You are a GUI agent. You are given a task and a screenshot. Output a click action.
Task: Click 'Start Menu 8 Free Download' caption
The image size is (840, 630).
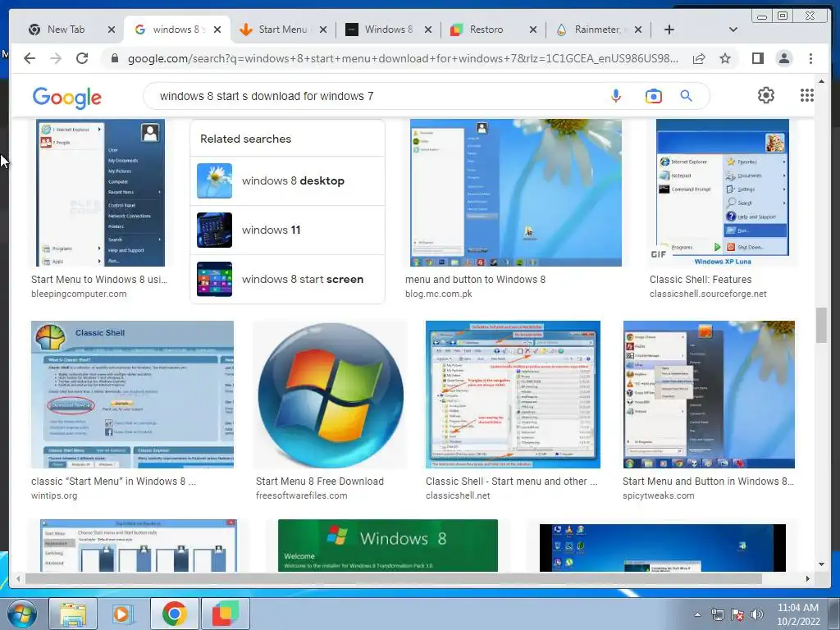point(320,481)
